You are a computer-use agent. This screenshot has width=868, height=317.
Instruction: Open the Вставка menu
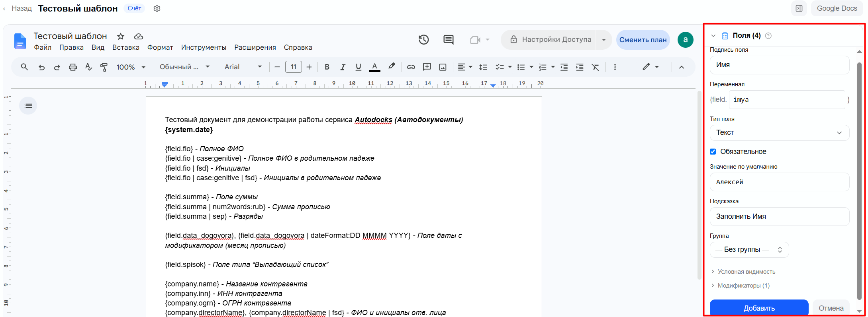coord(126,47)
